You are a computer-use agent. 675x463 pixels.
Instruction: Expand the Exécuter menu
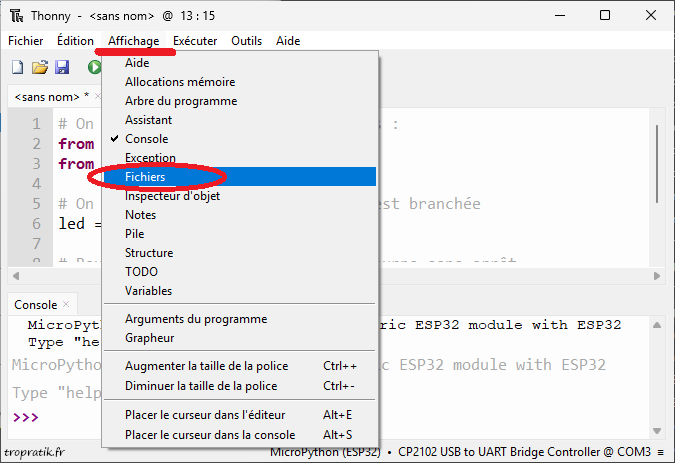(x=195, y=41)
